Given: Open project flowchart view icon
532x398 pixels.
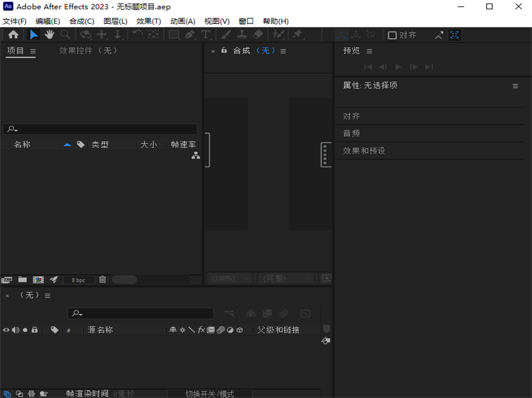Looking at the screenshot, I should pyautogui.click(x=196, y=155).
